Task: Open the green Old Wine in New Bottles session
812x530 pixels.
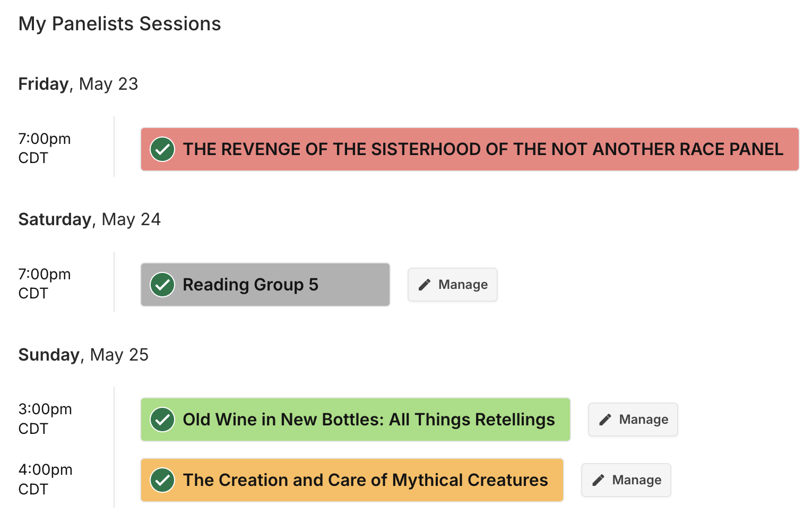Action: click(356, 420)
